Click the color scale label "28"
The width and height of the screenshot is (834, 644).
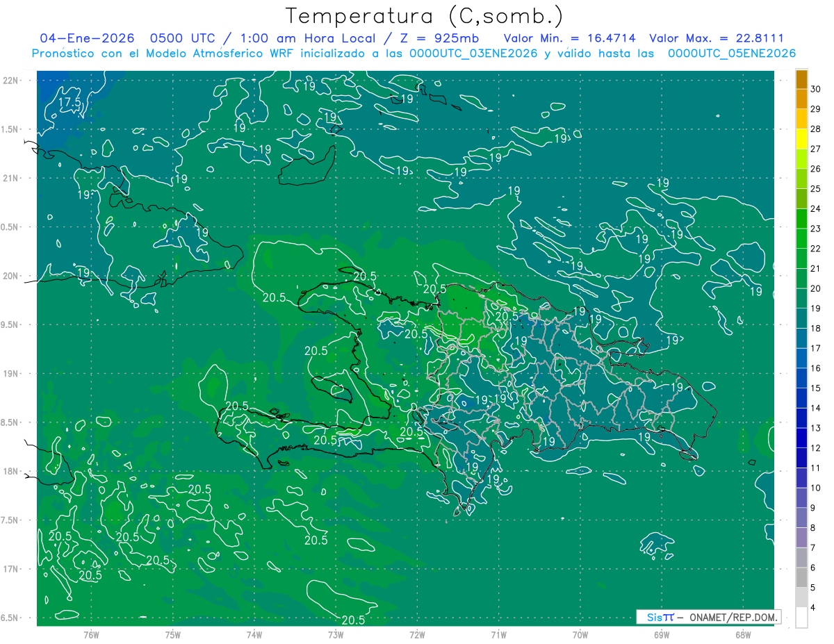coord(817,129)
